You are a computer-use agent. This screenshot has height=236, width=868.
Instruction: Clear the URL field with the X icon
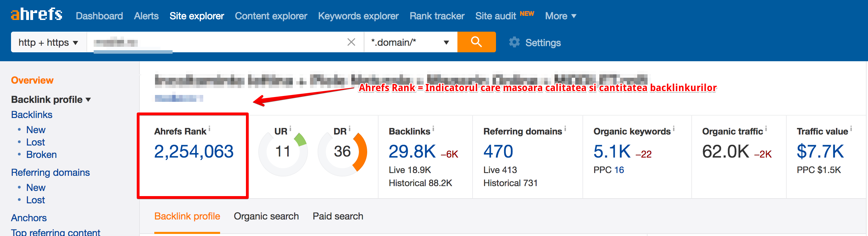pyautogui.click(x=351, y=42)
